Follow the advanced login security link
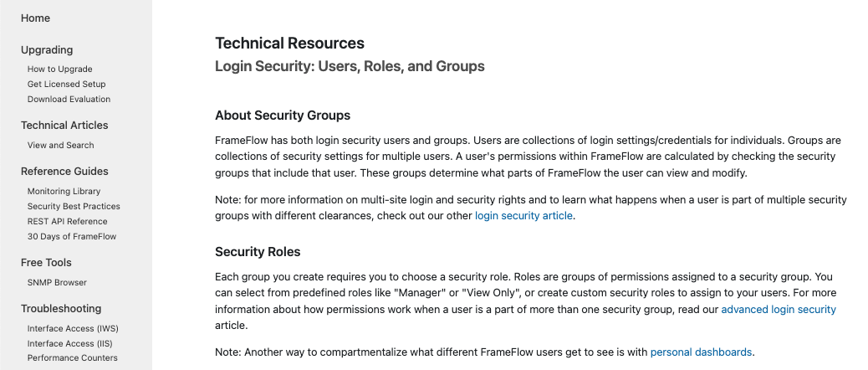The width and height of the screenshot is (868, 370). pos(779,309)
